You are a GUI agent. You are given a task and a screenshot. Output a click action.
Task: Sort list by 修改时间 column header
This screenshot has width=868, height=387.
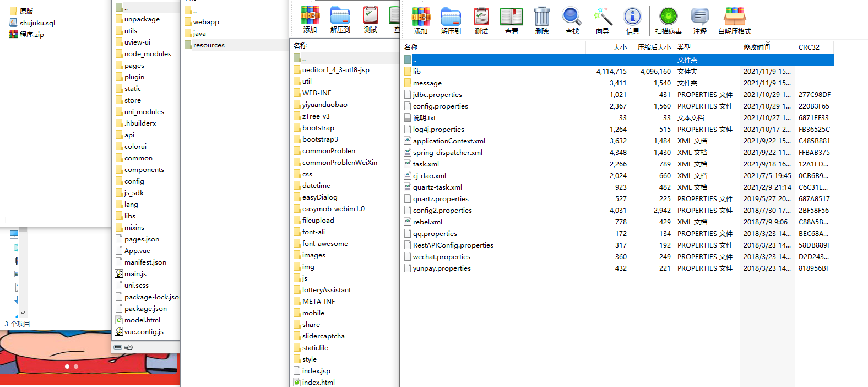pyautogui.click(x=757, y=47)
